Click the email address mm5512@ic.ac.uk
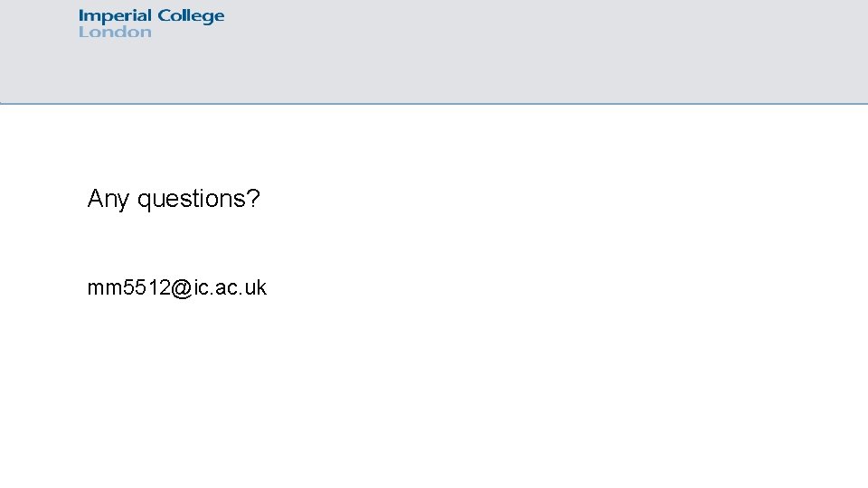868x488 pixels. coord(176,287)
